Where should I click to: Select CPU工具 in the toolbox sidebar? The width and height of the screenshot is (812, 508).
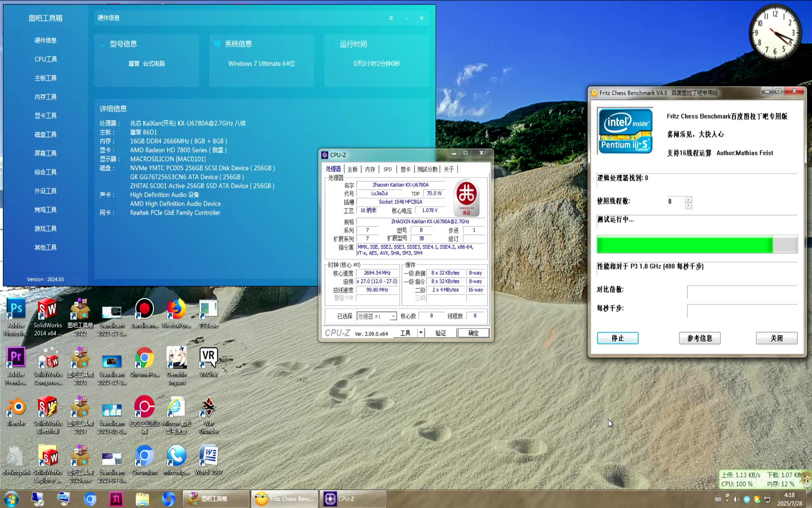point(45,59)
